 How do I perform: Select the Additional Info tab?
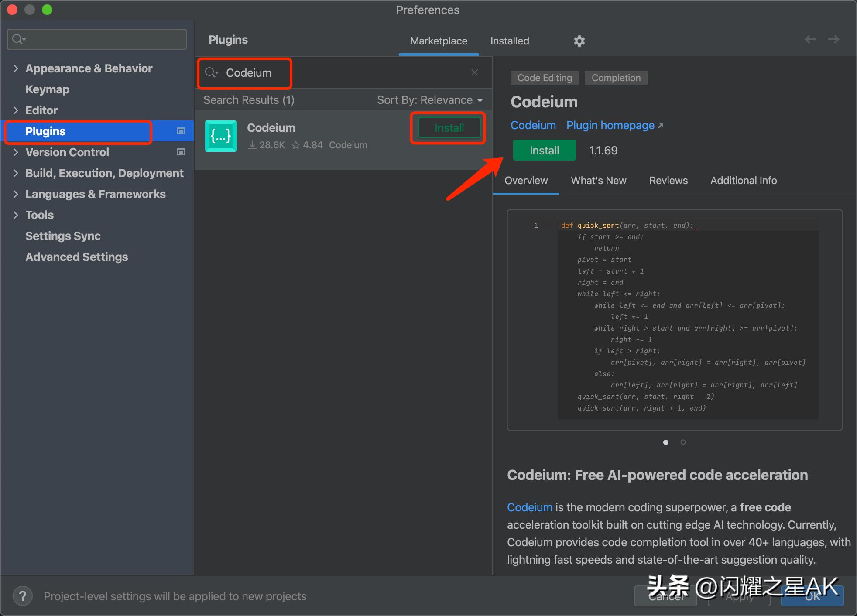click(x=743, y=180)
